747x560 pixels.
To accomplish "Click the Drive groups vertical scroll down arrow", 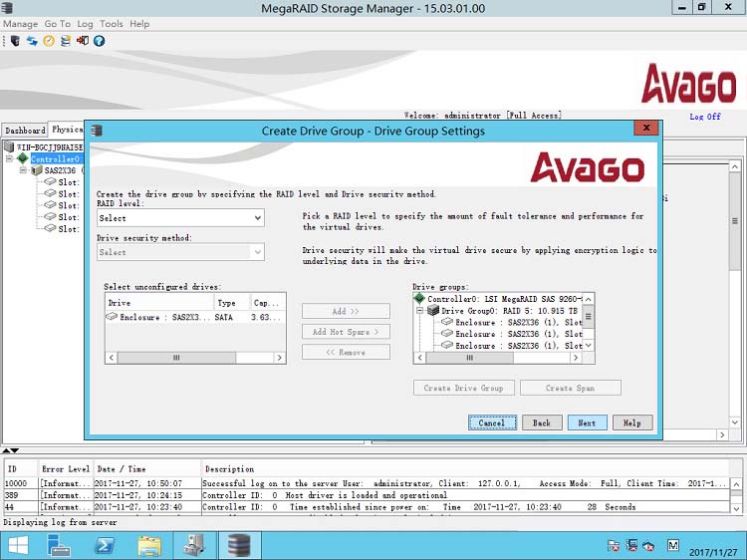I will click(589, 346).
